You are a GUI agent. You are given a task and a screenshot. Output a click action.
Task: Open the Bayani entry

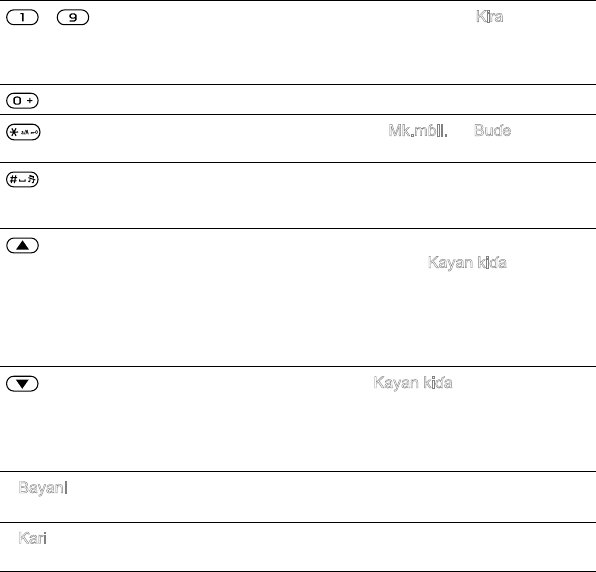pos(43,488)
